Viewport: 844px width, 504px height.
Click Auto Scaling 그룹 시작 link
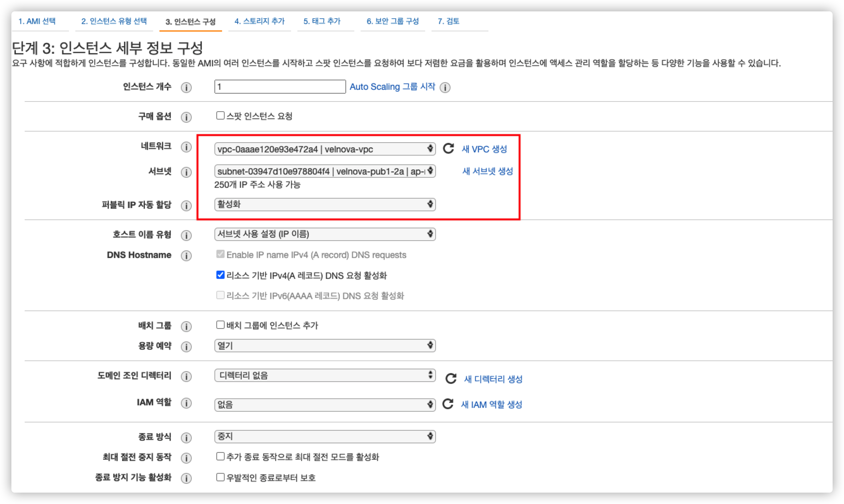[392, 87]
